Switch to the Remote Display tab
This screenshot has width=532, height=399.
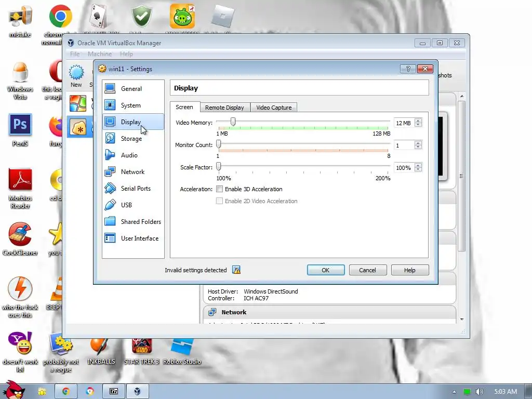[224, 107]
